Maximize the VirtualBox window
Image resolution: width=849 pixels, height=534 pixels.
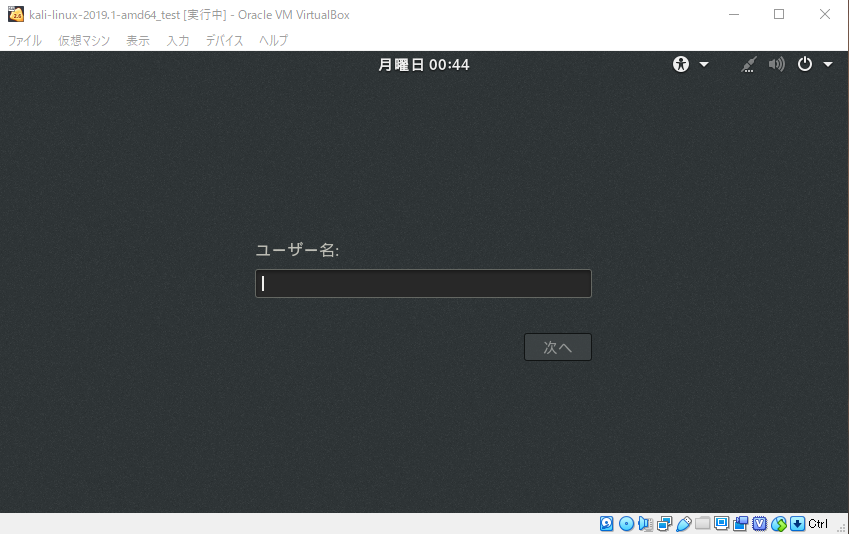(779, 14)
